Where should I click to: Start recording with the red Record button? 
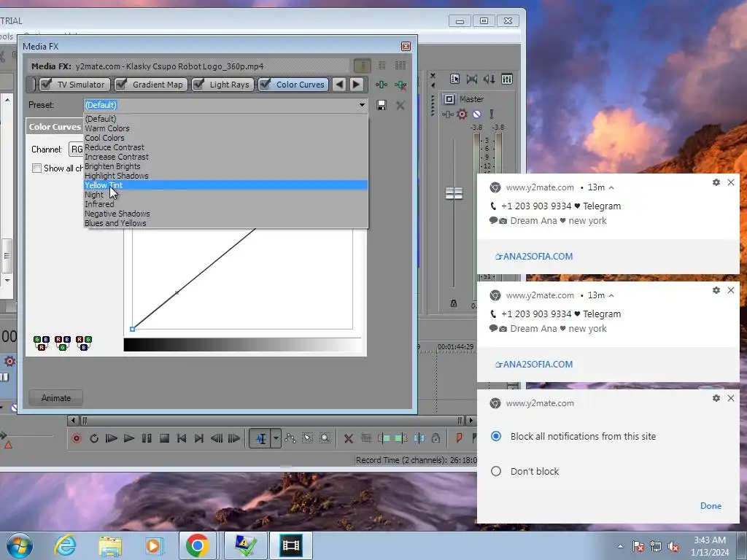tap(76, 438)
